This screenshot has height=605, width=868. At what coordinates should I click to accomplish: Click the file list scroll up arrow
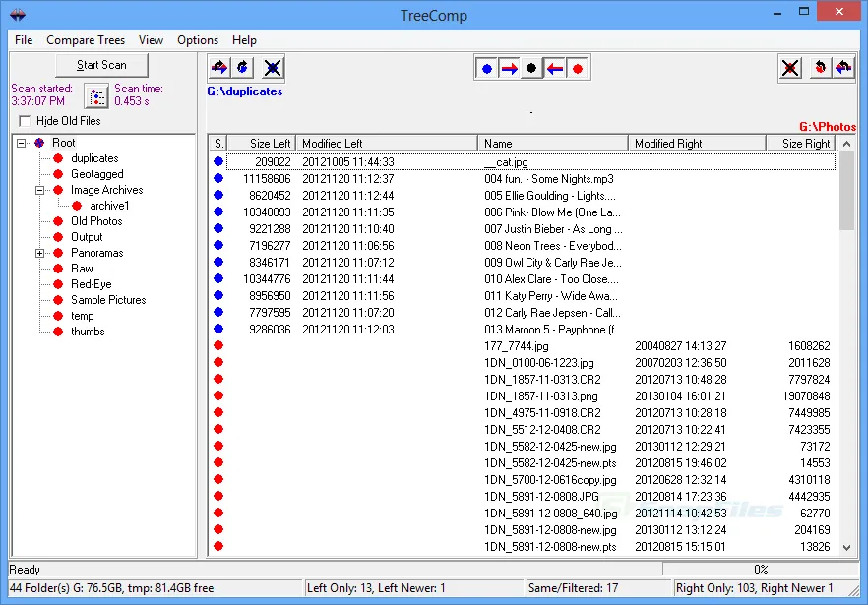pyautogui.click(x=846, y=144)
